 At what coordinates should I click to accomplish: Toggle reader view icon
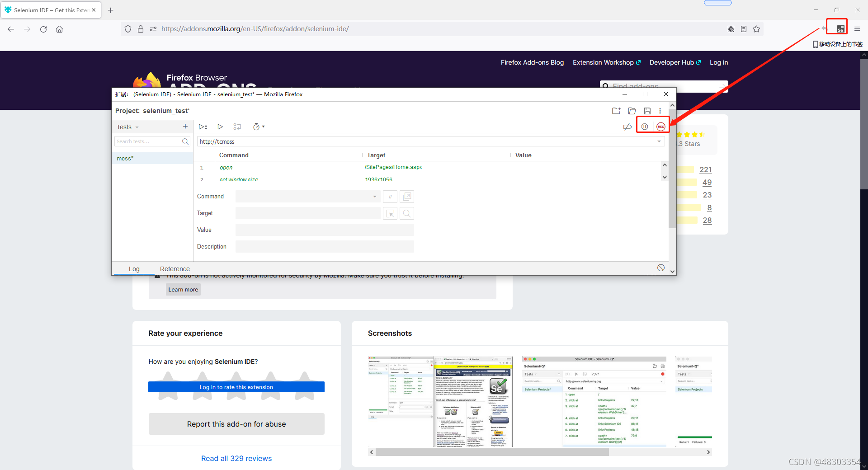tap(744, 29)
